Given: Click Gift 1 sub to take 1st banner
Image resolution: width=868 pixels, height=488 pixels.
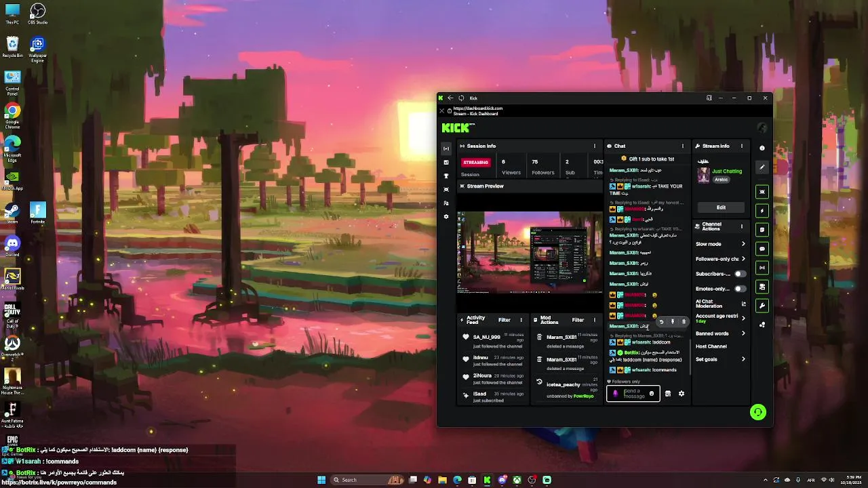Looking at the screenshot, I should click(x=648, y=159).
